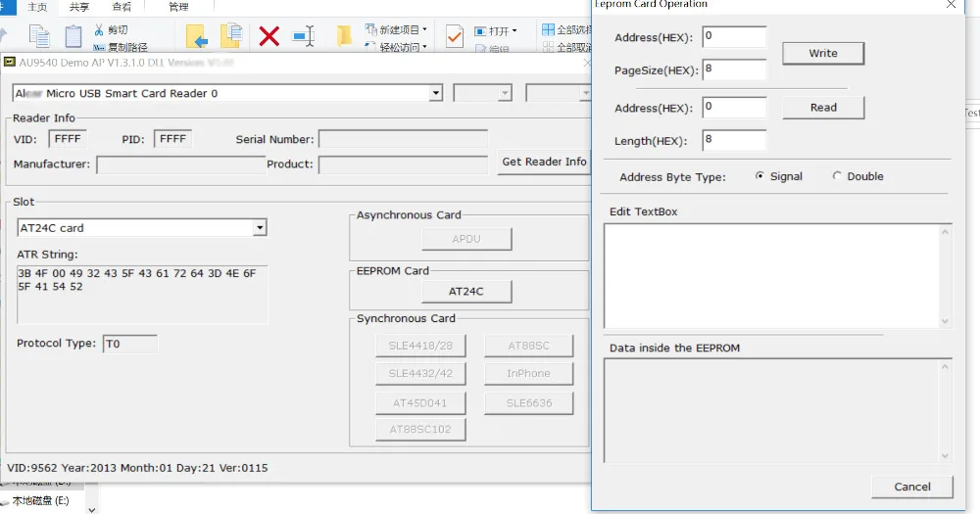Click the Edit TextBox scrollbar down arrow
The height and width of the screenshot is (514, 980).
[945, 321]
